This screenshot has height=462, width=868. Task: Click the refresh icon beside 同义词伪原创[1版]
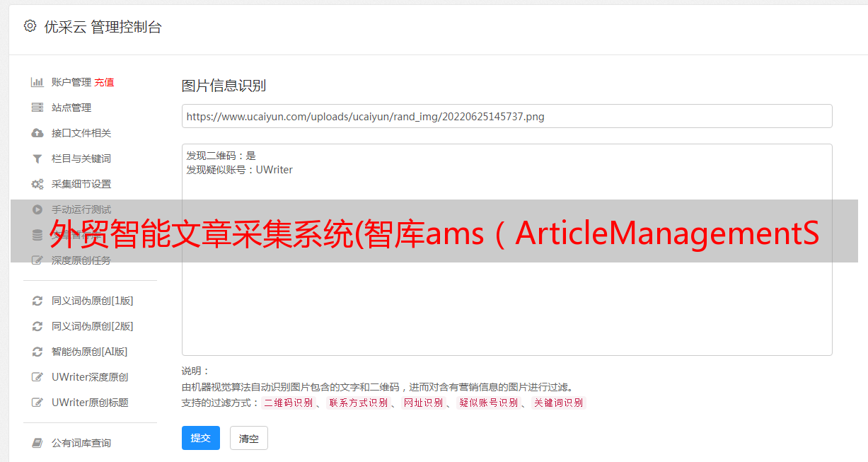coord(37,301)
